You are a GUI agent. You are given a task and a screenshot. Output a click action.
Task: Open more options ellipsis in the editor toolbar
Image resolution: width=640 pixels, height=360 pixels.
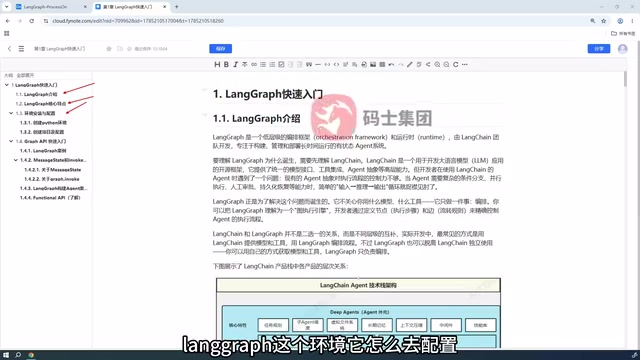pos(464,64)
